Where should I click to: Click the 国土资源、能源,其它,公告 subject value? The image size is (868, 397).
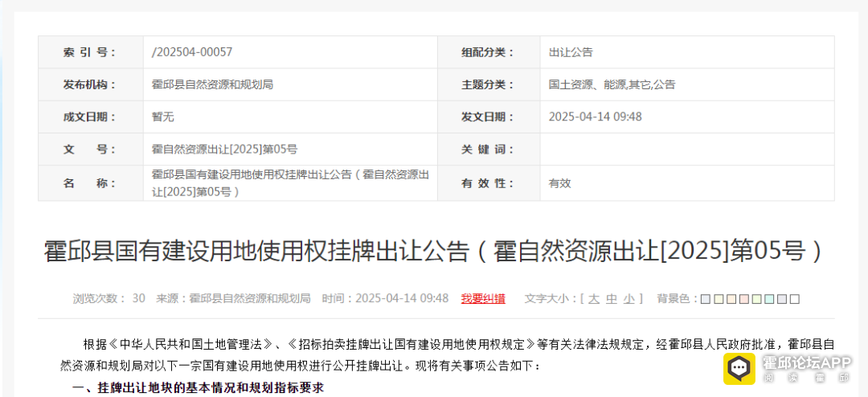click(x=612, y=84)
